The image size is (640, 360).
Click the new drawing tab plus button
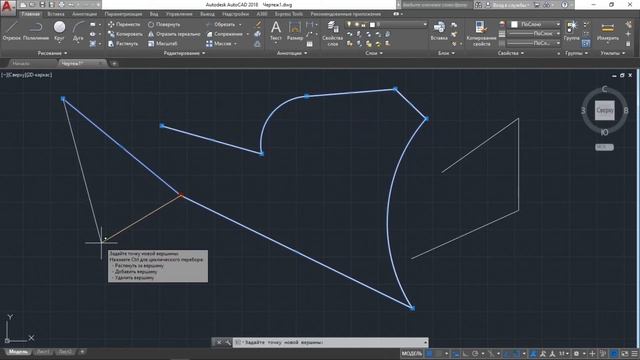(114, 64)
